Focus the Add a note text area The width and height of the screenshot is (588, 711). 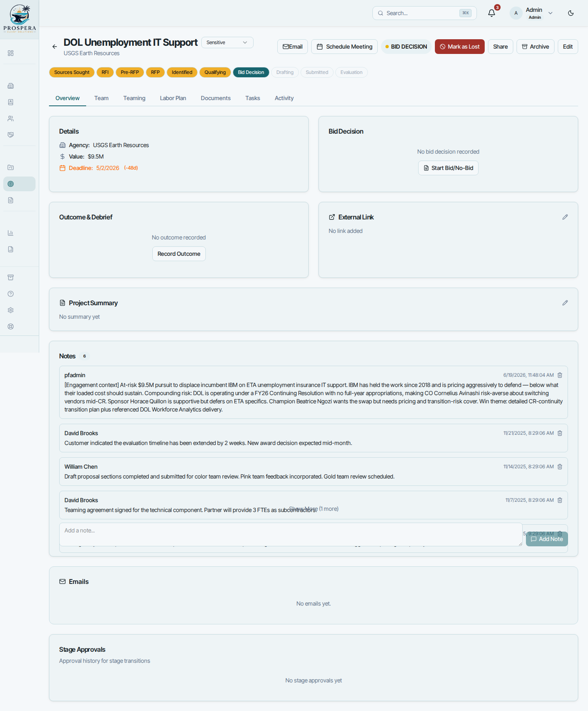click(291, 534)
